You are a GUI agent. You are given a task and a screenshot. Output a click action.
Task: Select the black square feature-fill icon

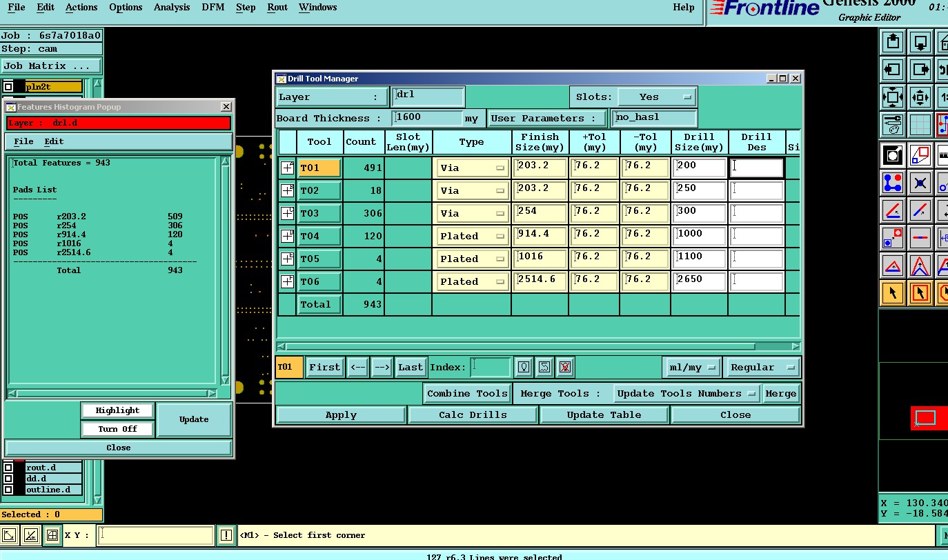coord(893,155)
